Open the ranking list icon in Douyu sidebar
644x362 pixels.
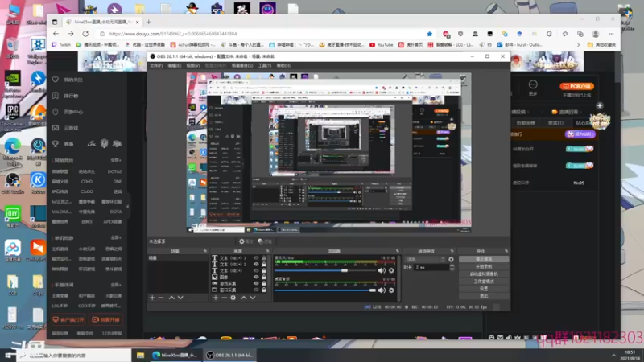point(56,96)
